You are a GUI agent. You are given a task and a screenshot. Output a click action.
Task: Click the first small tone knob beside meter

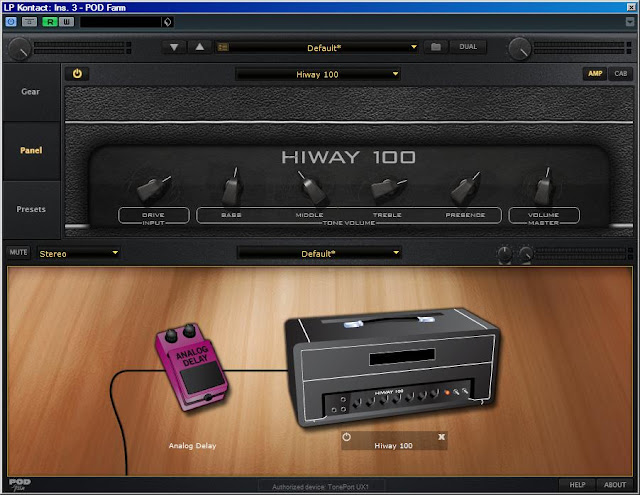coord(504,254)
